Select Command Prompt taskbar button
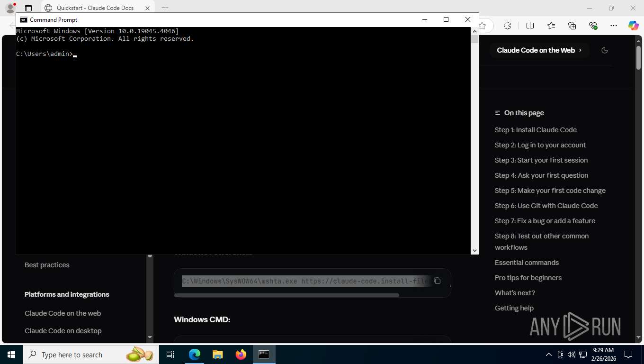This screenshot has height=364, width=644. [264, 355]
